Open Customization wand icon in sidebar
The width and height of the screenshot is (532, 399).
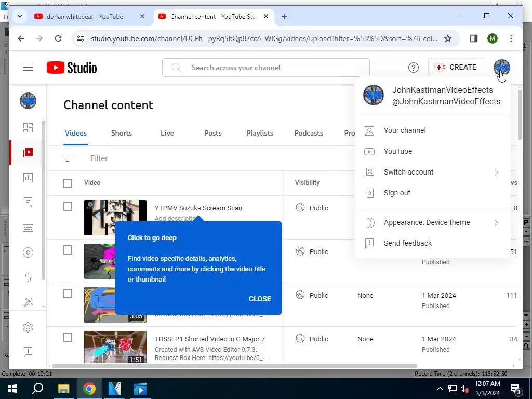click(28, 302)
